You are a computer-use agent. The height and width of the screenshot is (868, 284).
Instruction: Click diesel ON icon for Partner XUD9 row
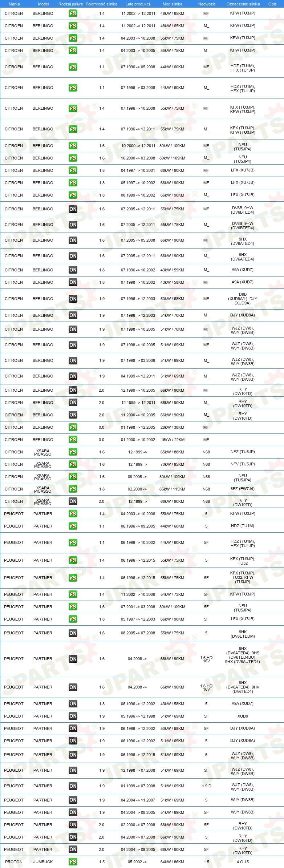click(73, 716)
